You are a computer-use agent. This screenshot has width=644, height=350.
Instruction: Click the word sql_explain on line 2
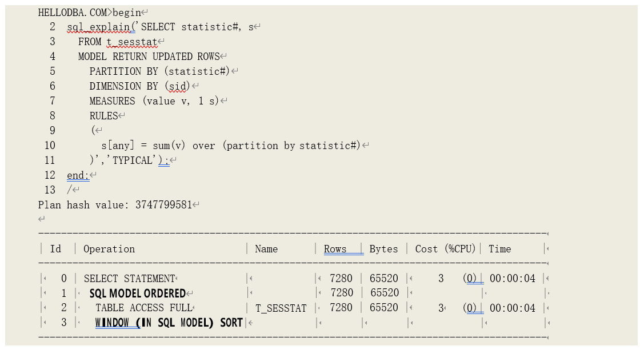pyautogui.click(x=98, y=27)
